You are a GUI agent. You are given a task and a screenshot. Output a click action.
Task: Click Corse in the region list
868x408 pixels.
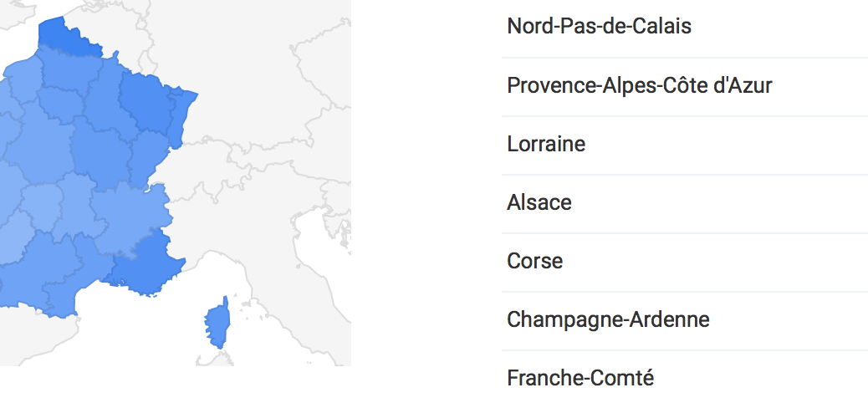click(534, 261)
